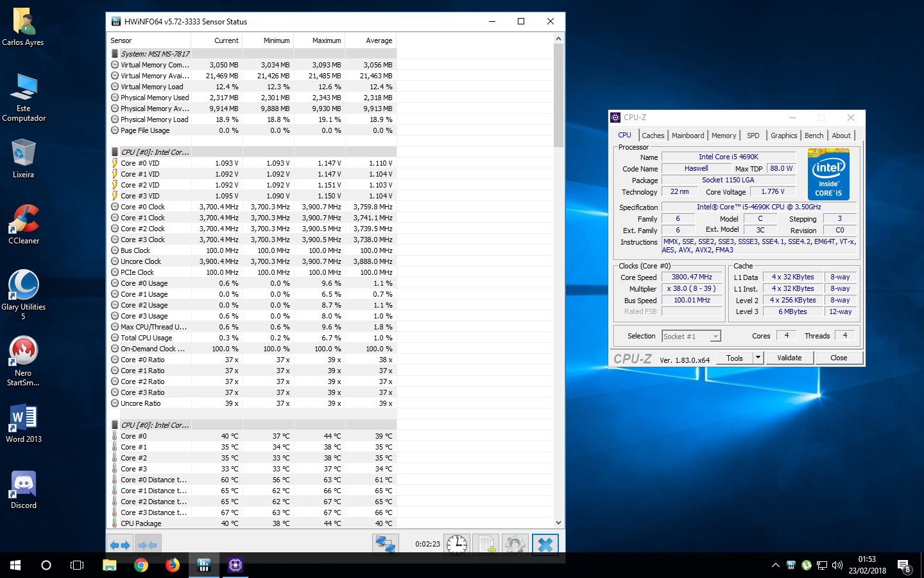Open HWiNFO sensor settings gear icon
Screen dimensions: 924x578
click(515, 545)
